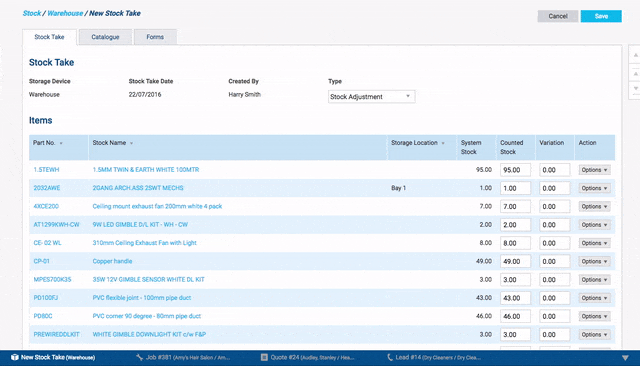The image size is (640, 366).
Task: Sort by Stock Name column arrow
Action: coord(131,143)
